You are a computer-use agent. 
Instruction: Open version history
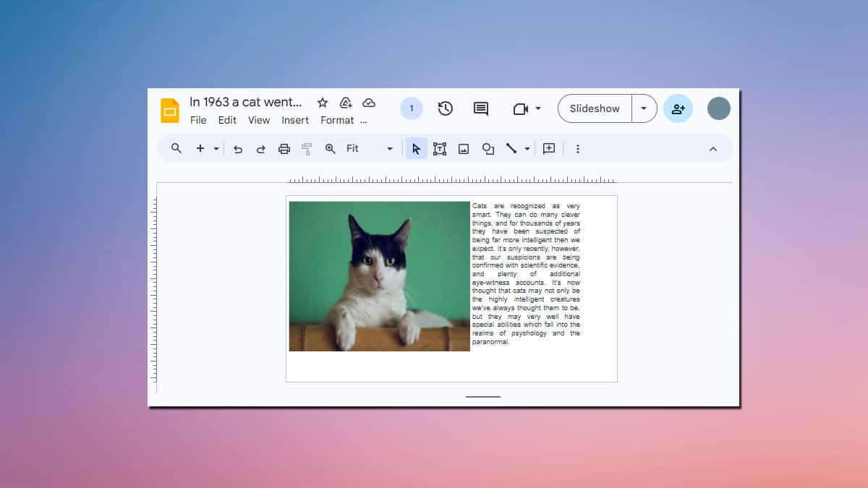(x=445, y=108)
